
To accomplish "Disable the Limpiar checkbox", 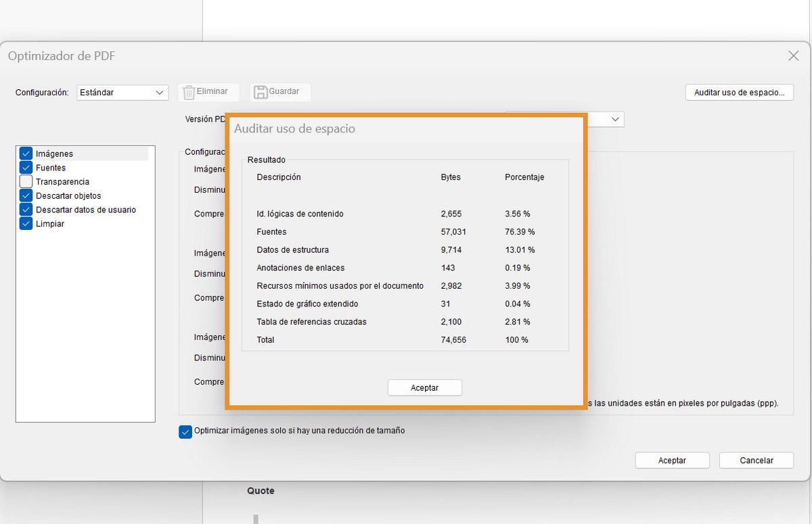I will (x=25, y=224).
